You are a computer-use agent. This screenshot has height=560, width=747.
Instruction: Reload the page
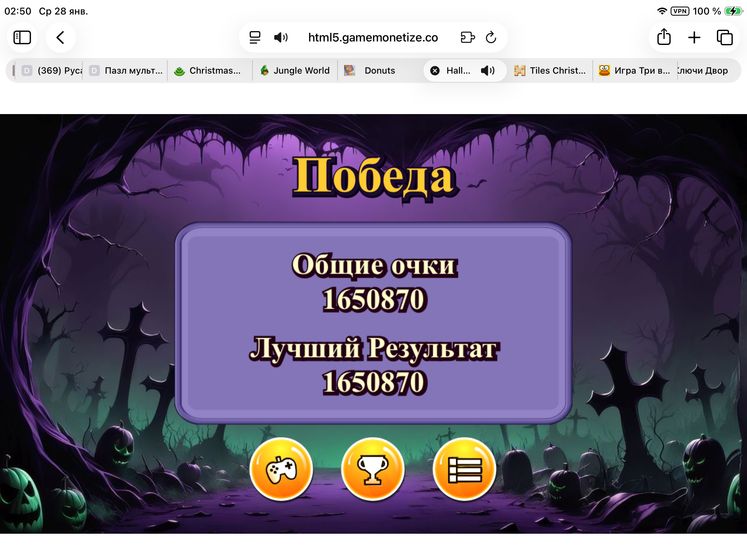(491, 37)
